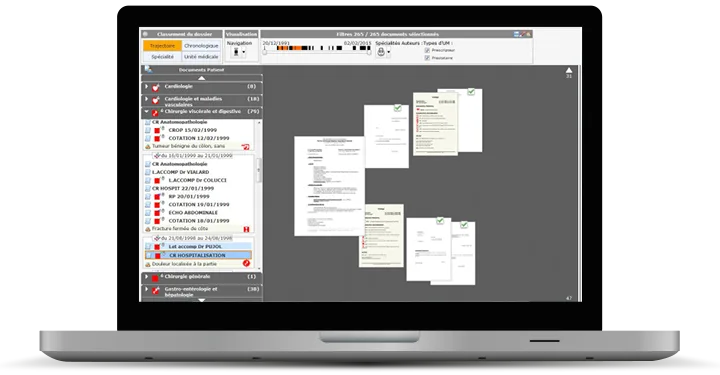
Task: Click the up arrow above specialty list
Action: (x=202, y=78)
